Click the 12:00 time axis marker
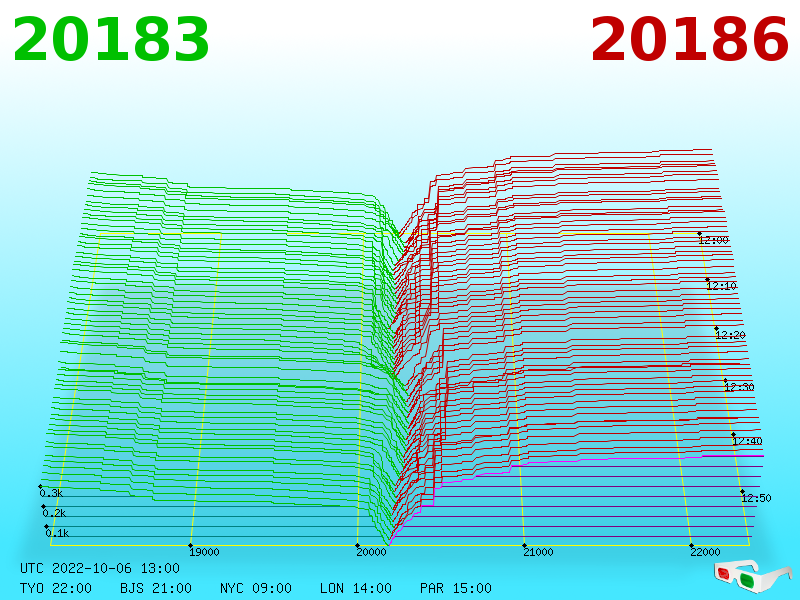Viewport: 800px width, 600px height. (x=713, y=240)
